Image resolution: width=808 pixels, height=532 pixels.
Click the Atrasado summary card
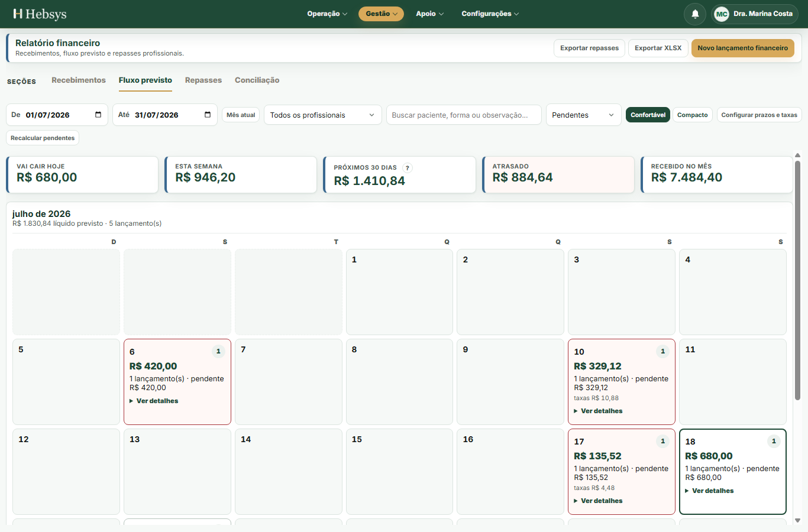coord(558,174)
